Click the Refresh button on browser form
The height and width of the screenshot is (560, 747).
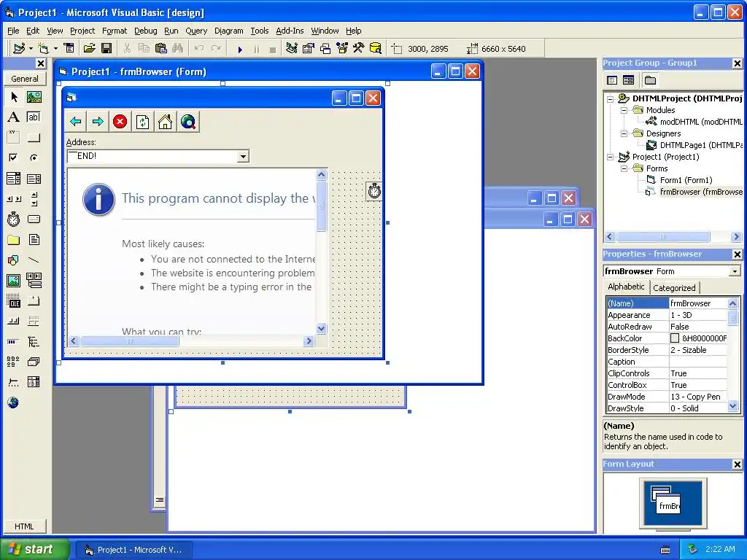(x=142, y=122)
